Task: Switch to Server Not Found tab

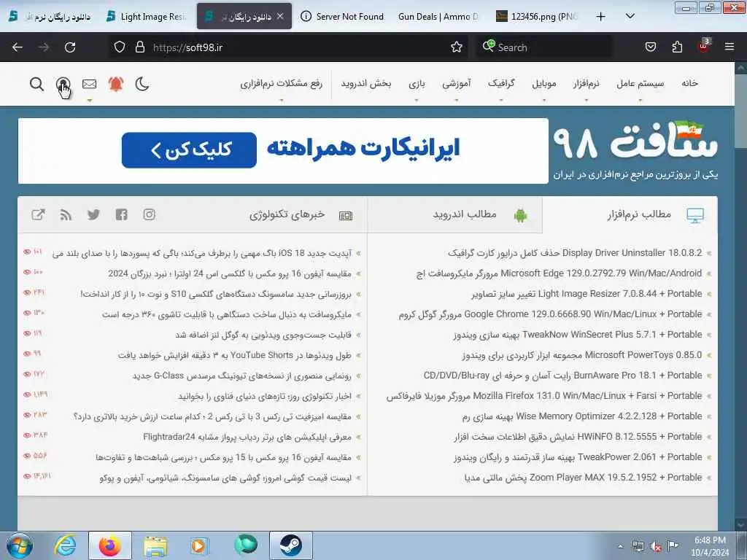Action: 342,17
